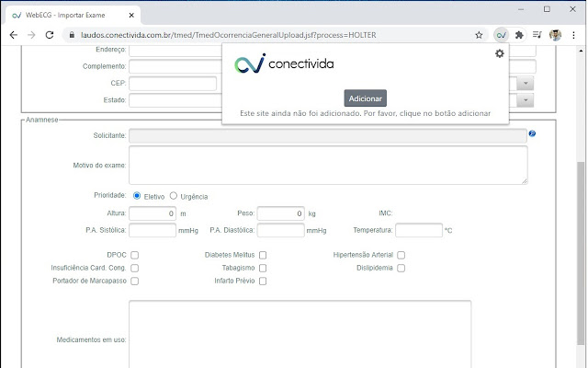Expand the dropdown arrow beside Estado row
The height and width of the screenshot is (368, 588).
click(x=525, y=100)
